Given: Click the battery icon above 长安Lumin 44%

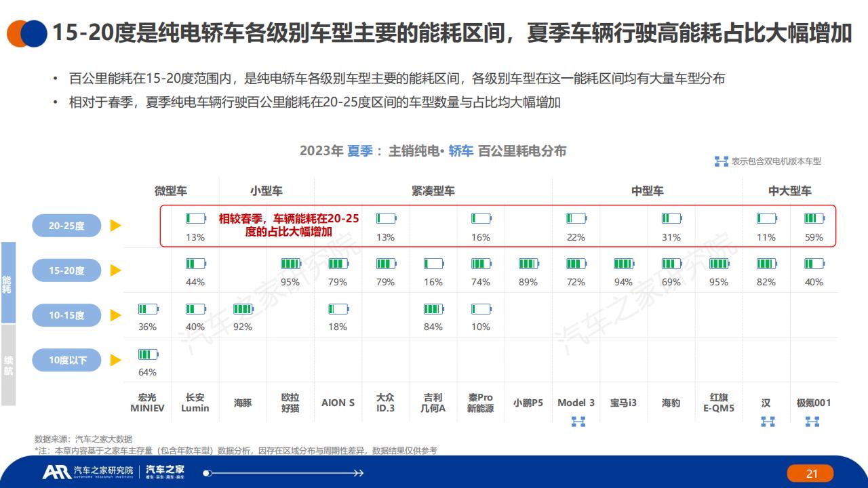Looking at the screenshot, I should 196,264.
